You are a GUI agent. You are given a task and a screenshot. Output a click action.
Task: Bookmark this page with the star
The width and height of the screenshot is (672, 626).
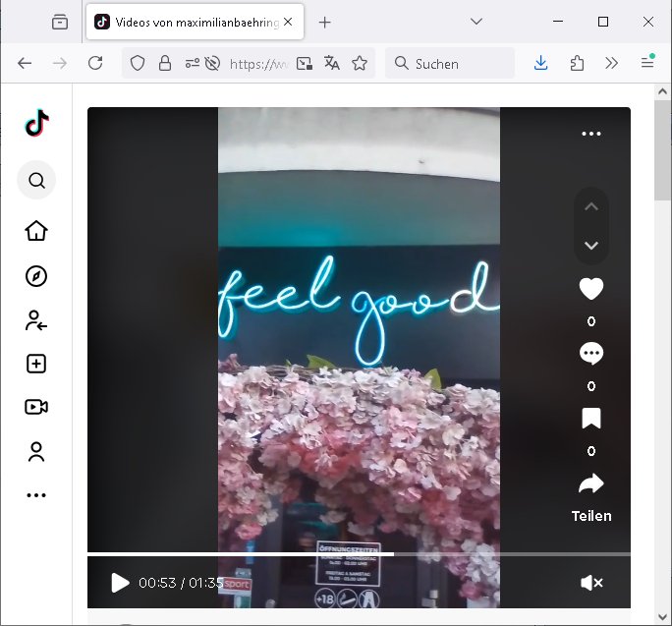pyautogui.click(x=360, y=64)
